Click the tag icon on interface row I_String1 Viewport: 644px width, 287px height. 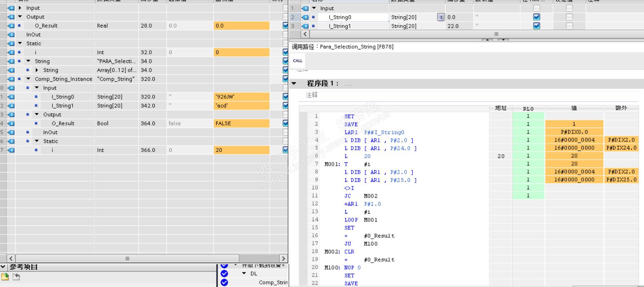point(305,26)
